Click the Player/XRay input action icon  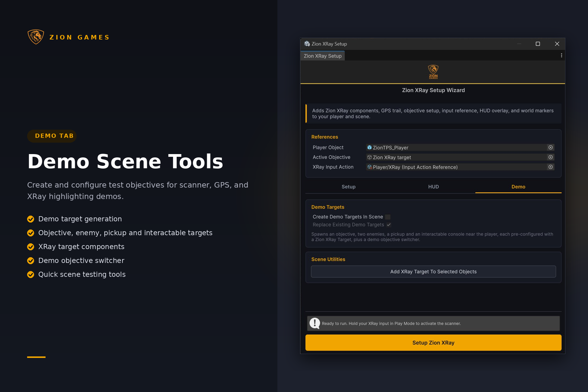[x=369, y=167]
